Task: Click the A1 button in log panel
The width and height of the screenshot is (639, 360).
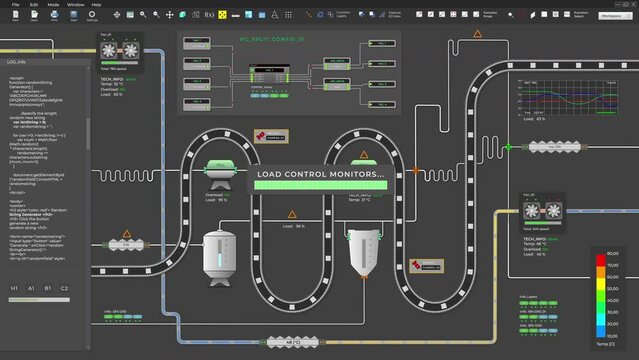Action: [x=31, y=288]
